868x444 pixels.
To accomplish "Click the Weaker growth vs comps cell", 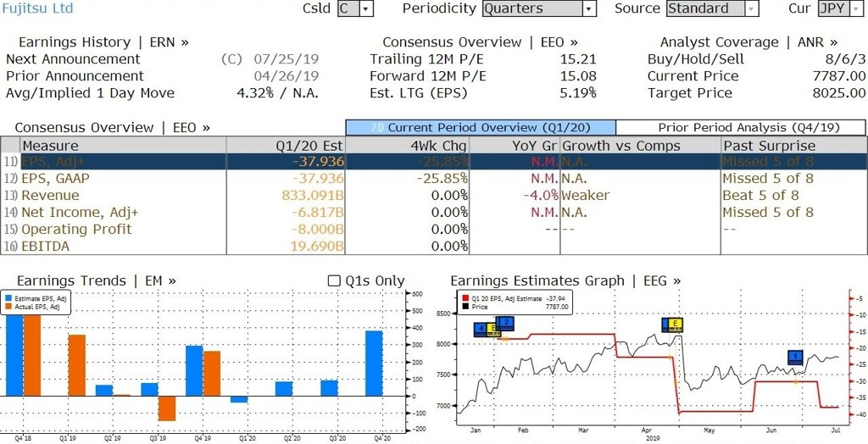I will [x=585, y=196].
